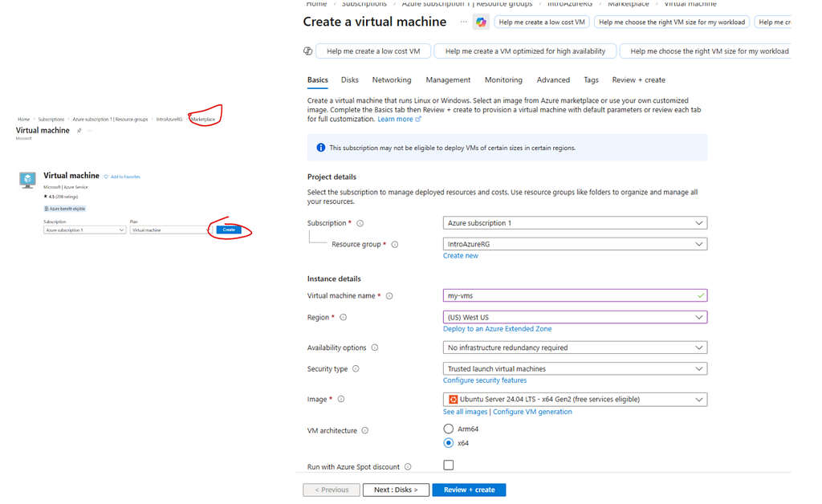Enable Run with Azure Spot discount checkbox

click(448, 465)
